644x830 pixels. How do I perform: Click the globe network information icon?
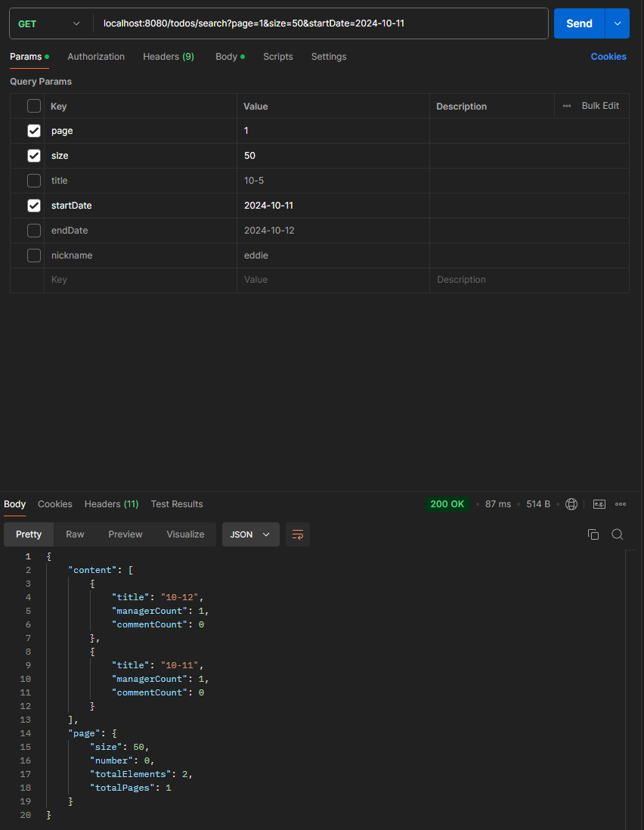tap(571, 504)
